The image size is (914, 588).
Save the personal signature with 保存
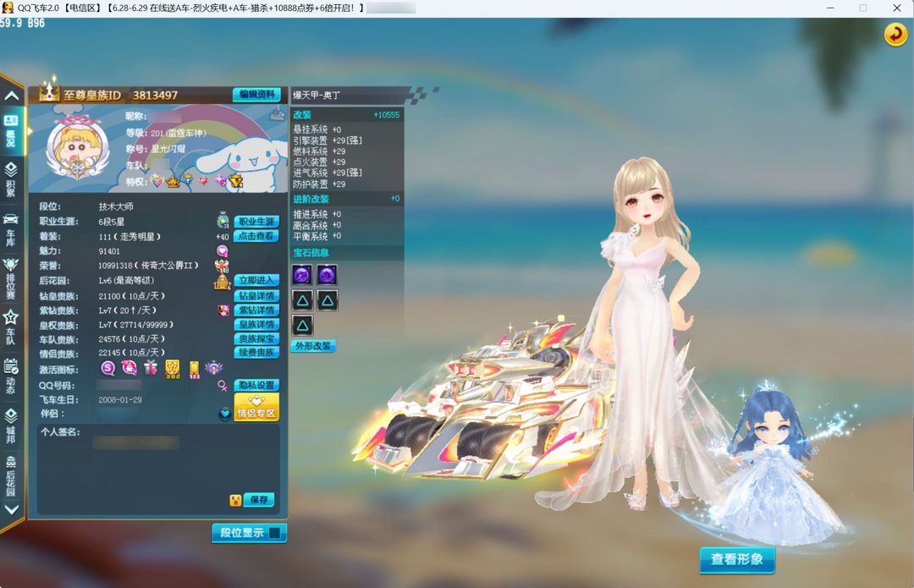click(x=259, y=500)
